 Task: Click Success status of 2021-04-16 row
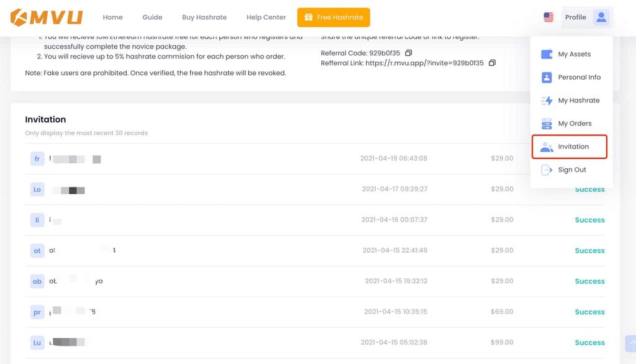tap(590, 220)
